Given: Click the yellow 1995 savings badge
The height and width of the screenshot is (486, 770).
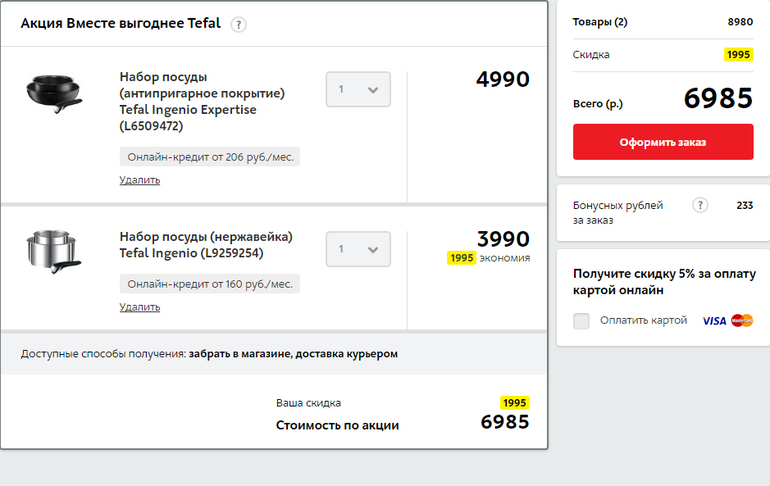Looking at the screenshot, I should point(461,258).
